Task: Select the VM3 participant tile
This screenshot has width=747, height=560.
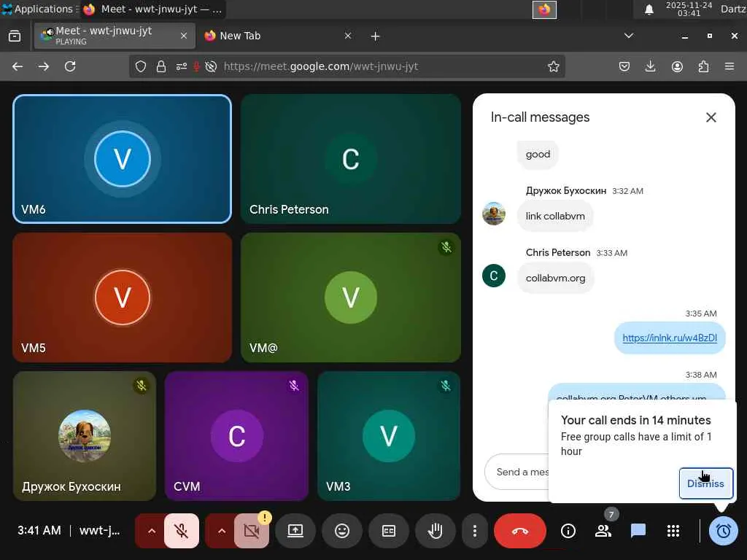Action: (x=389, y=436)
